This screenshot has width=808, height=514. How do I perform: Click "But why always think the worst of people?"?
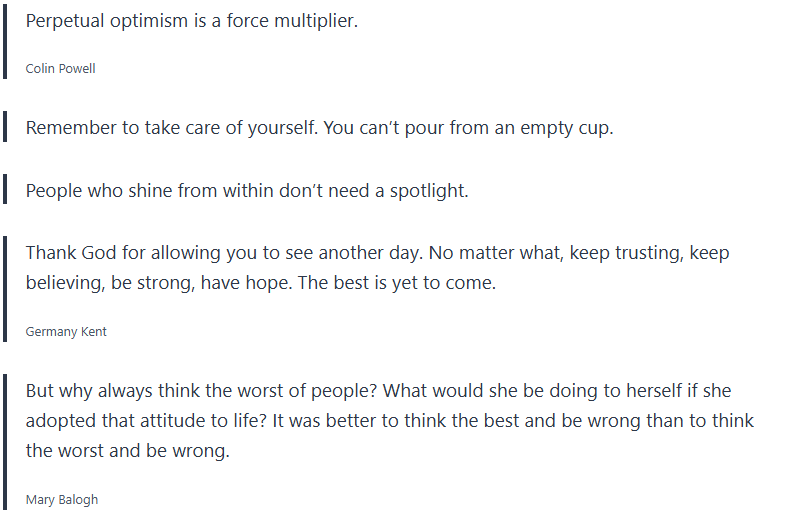pos(201,390)
